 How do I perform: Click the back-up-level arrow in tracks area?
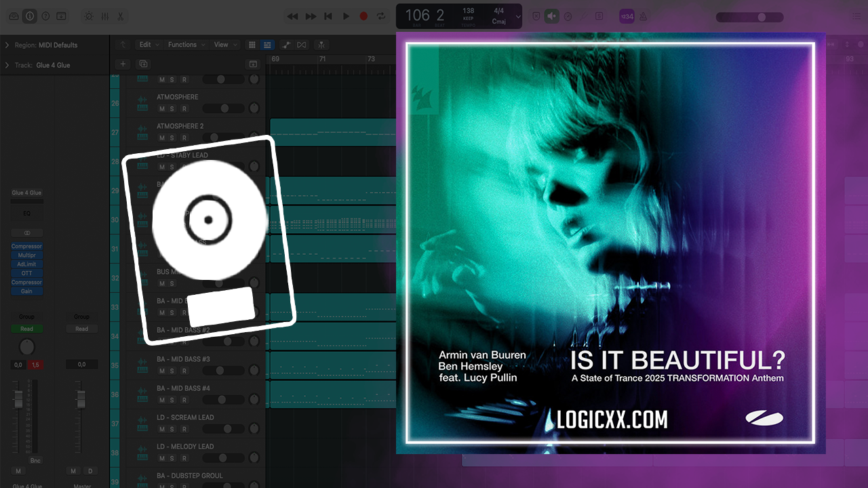point(122,45)
